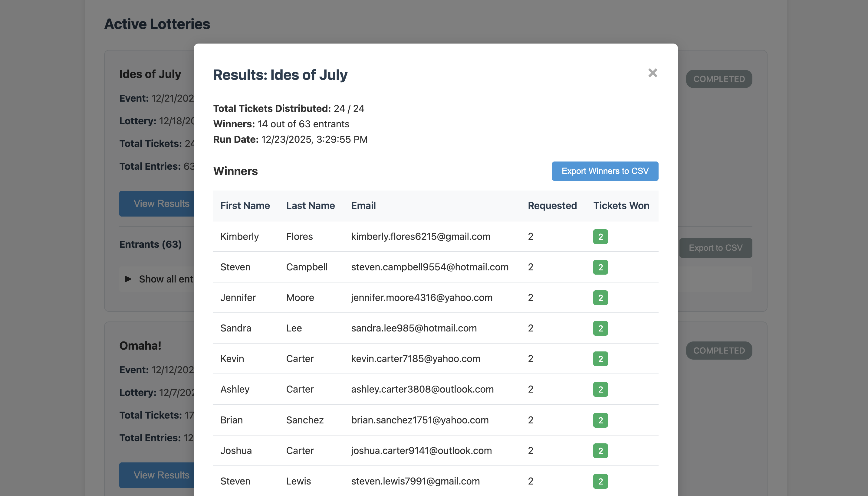The width and height of the screenshot is (868, 496).
Task: Click Steven Campbell's green tickets won badge
Action: coord(600,267)
